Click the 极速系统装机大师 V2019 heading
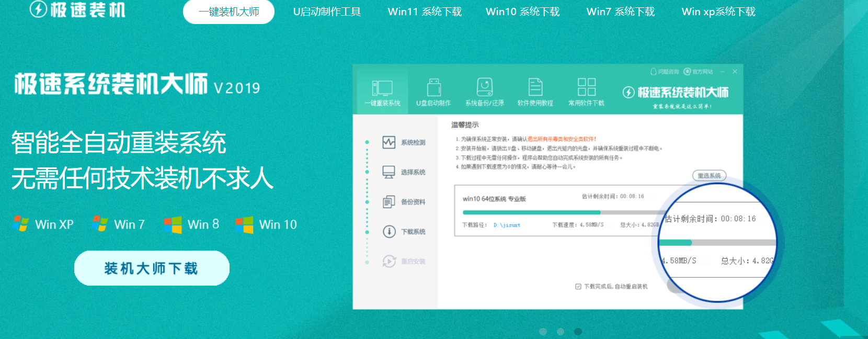This screenshot has width=868, height=339. 137,84
